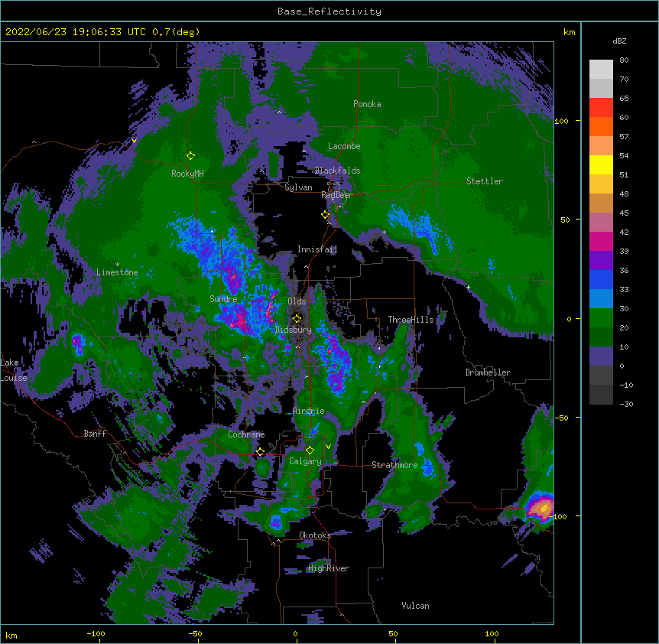Click the yellow diamond radar marker near Olds

297,319
